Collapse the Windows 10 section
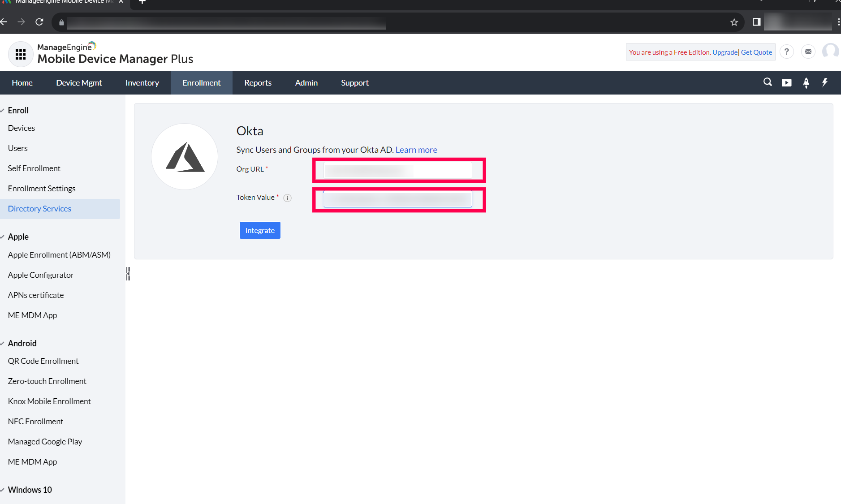Screen dimensions: 841x504 [x=3, y=490]
